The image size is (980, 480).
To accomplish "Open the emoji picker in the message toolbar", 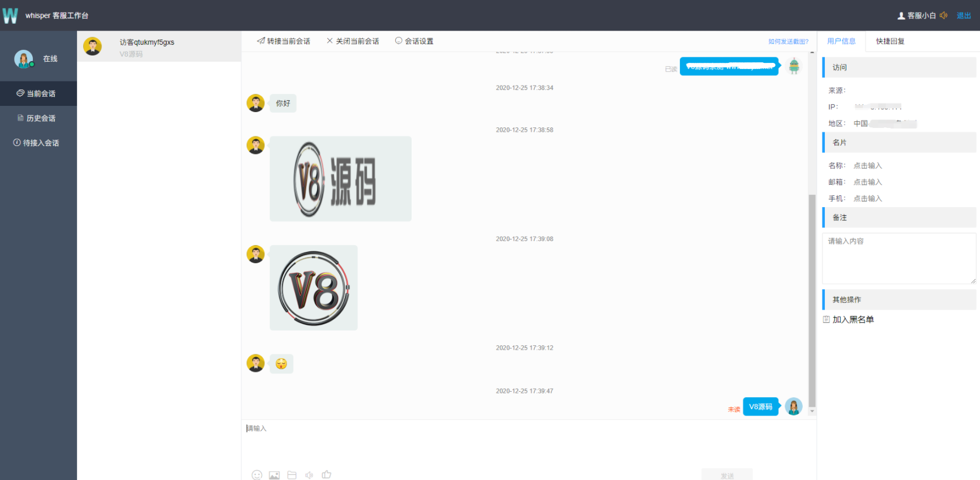I will click(x=257, y=475).
